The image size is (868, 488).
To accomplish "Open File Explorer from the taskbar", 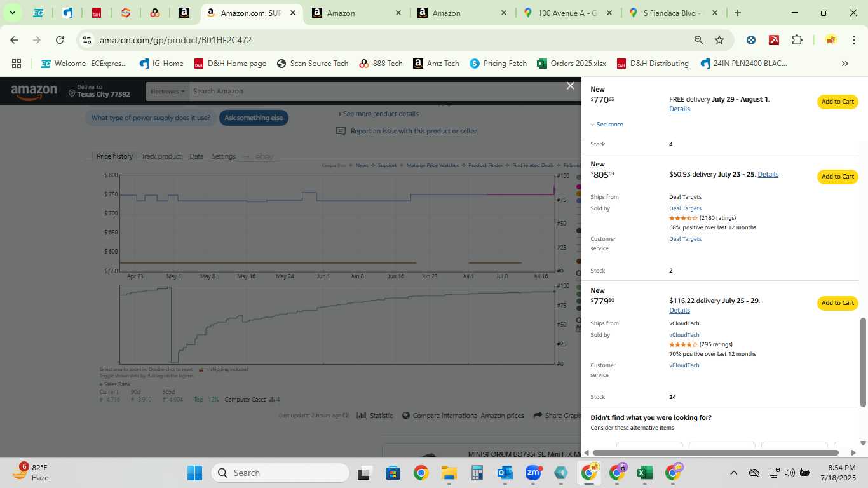I will (x=449, y=473).
